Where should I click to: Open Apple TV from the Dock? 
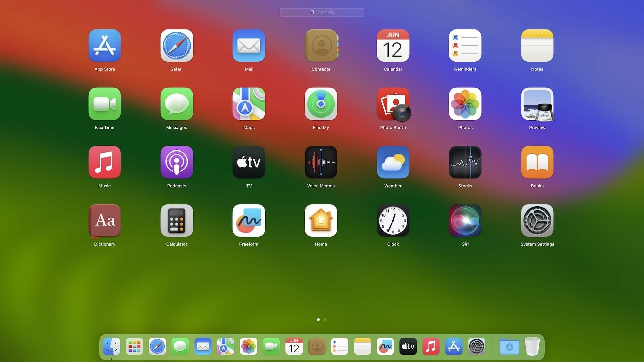[x=408, y=346]
